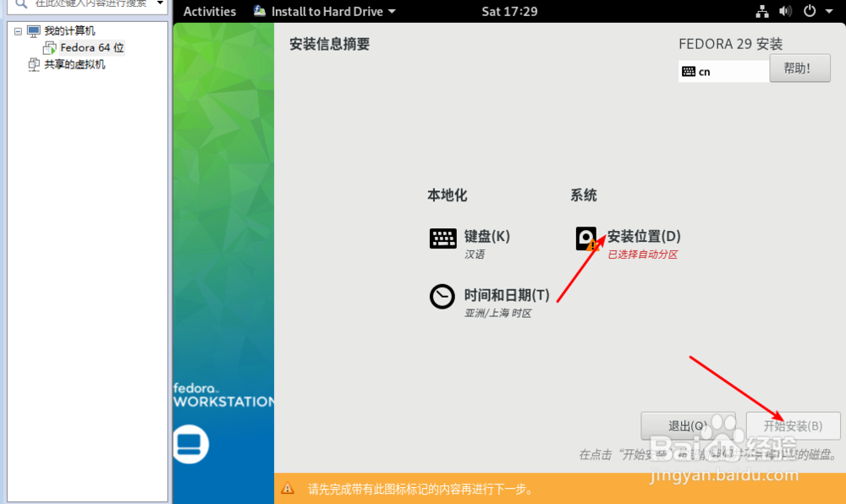
Task: Select the Fedora 64 位 virtual machine
Action: pos(92,48)
